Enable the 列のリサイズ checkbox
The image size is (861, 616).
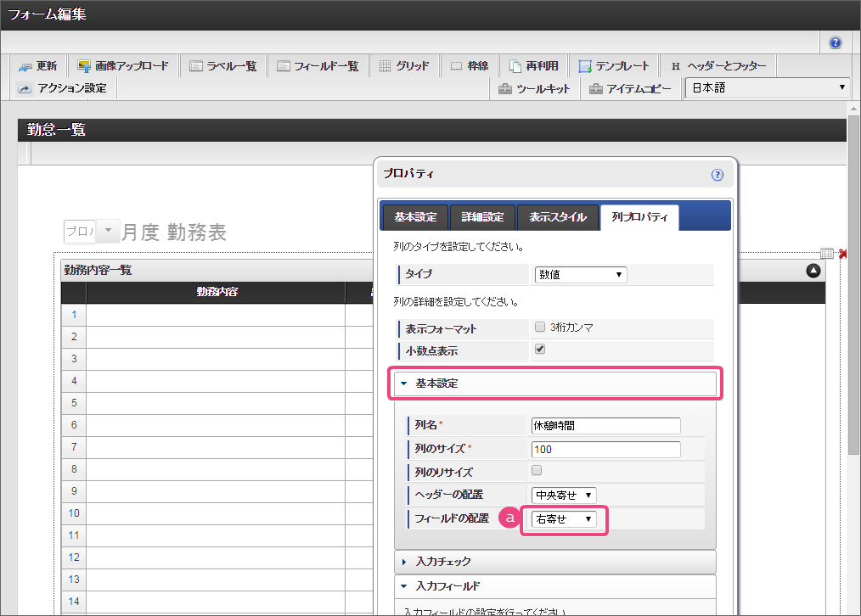[537, 470]
